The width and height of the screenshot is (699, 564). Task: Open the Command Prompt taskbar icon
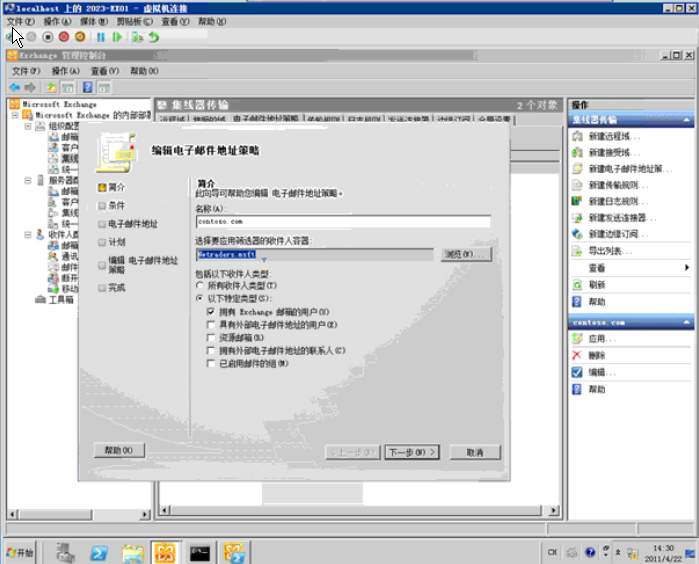[200, 553]
